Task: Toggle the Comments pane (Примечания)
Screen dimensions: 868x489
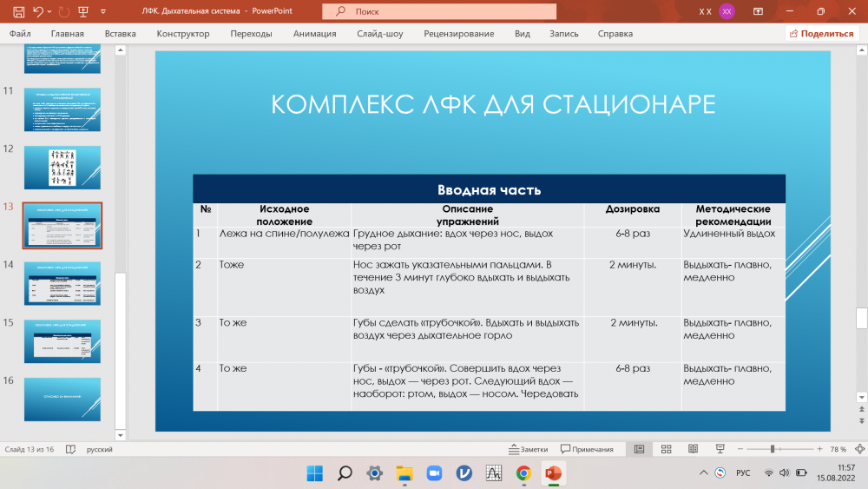Action: (x=587, y=449)
